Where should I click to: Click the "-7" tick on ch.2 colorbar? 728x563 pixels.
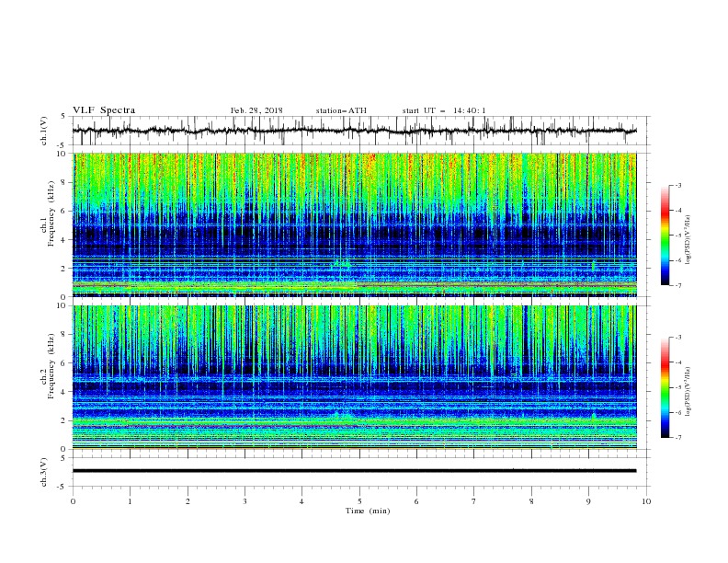(x=677, y=437)
